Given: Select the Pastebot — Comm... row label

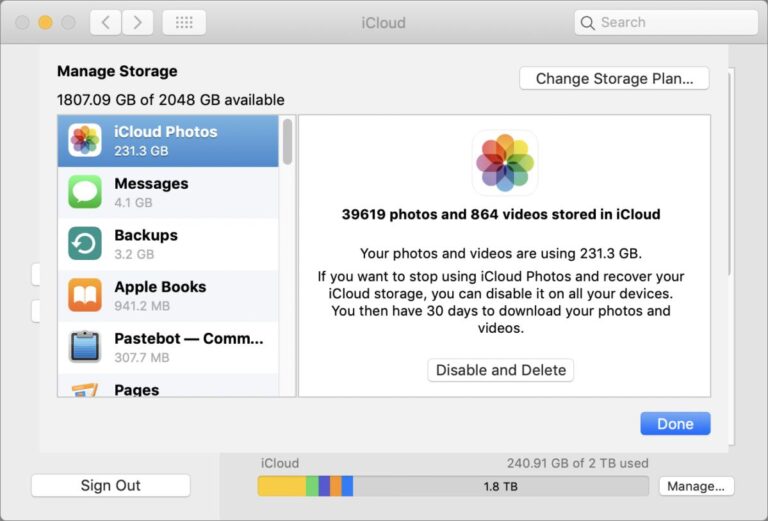Looking at the screenshot, I should [x=189, y=338].
